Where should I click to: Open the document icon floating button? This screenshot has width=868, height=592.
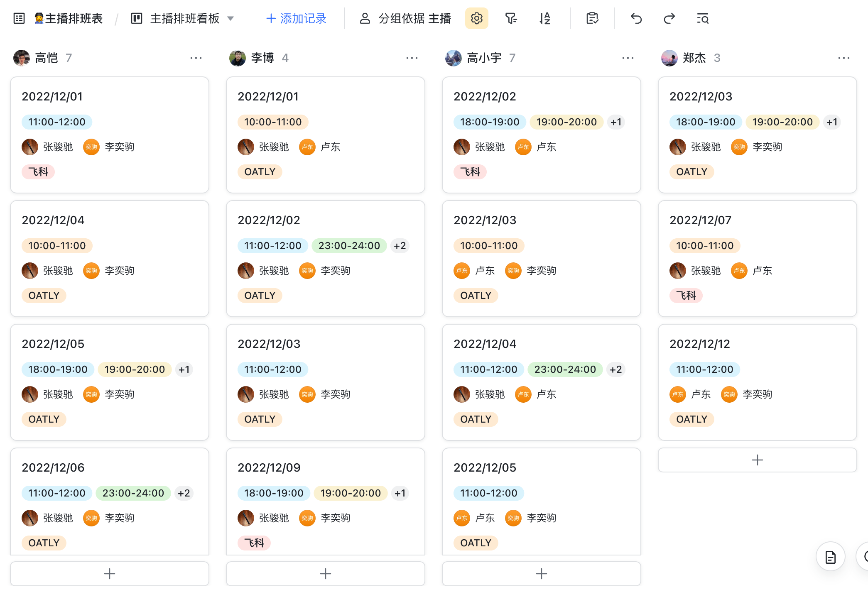tap(830, 557)
